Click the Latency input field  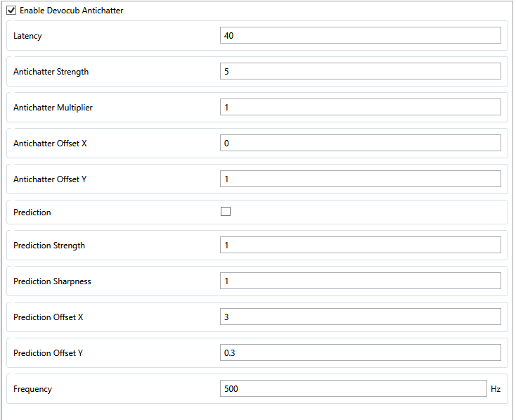click(360, 36)
